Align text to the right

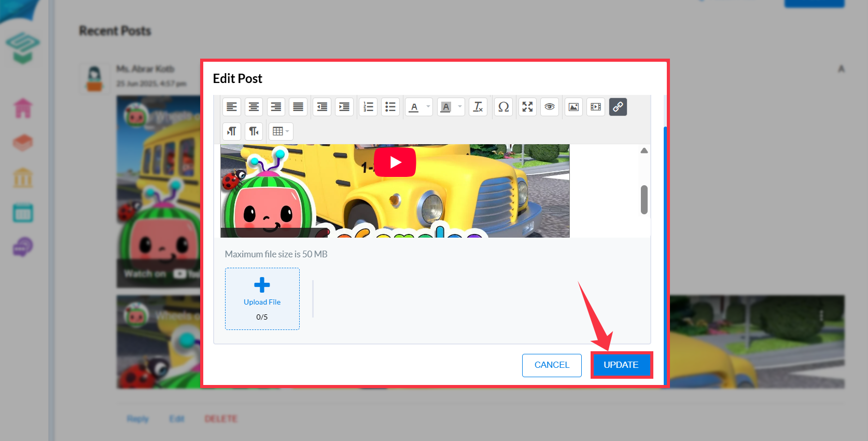click(276, 107)
